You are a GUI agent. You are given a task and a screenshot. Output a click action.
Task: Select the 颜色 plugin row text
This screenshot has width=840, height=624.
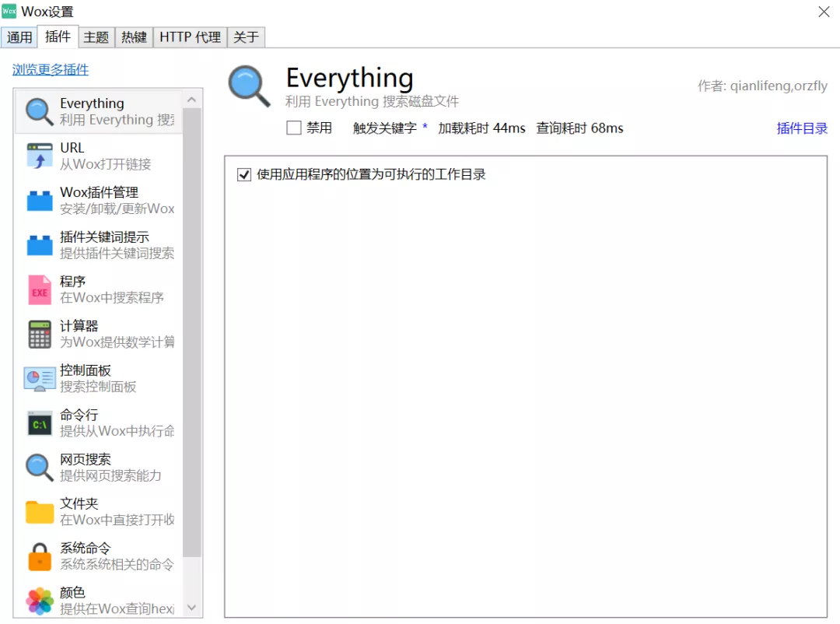click(x=117, y=601)
